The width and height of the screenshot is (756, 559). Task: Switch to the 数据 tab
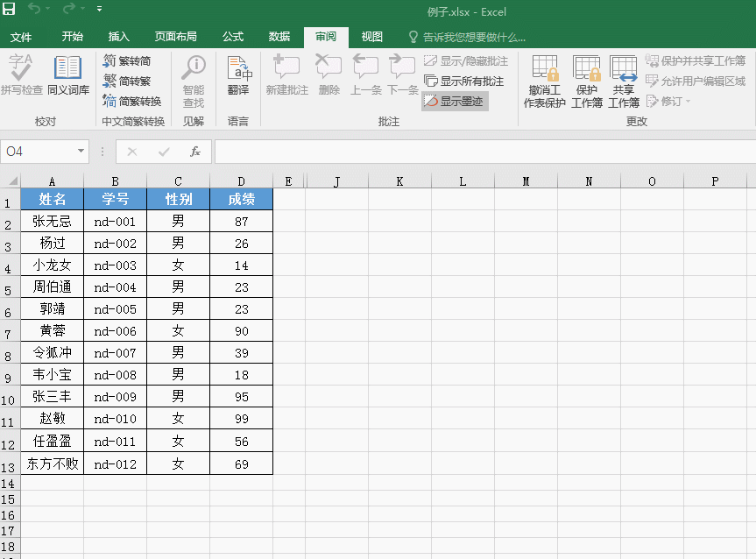[279, 37]
